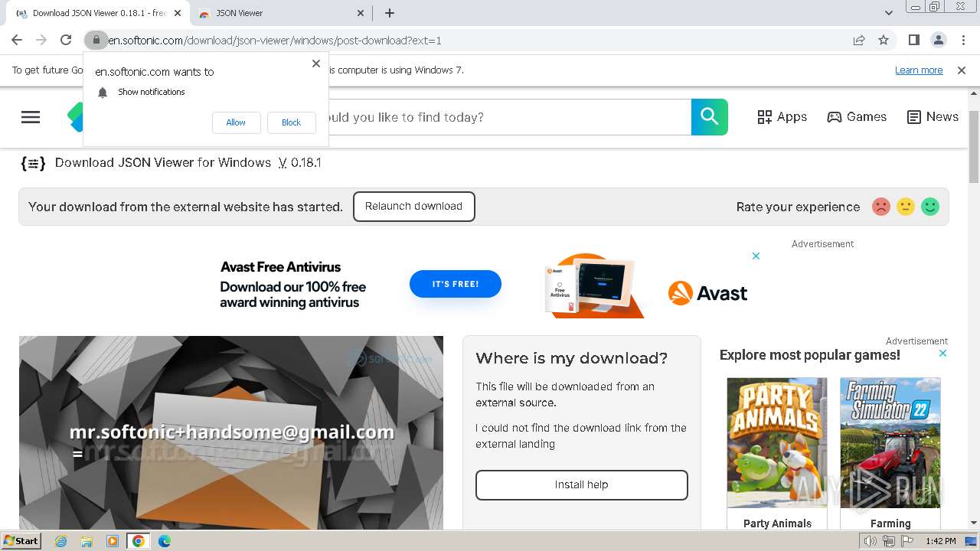Submit search with the magnifier button
Viewport: 980px width, 551px height.
[x=710, y=117]
